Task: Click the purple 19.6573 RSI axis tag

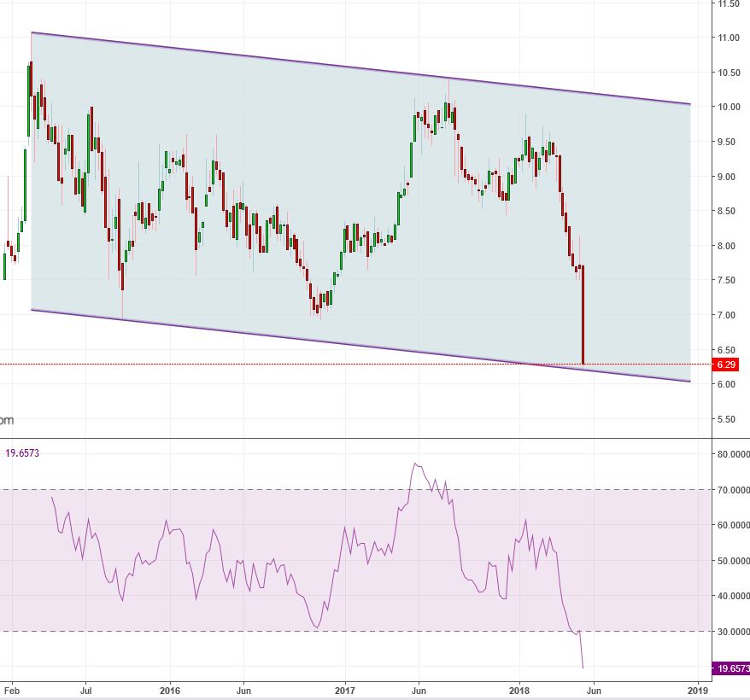Action: pos(731,668)
